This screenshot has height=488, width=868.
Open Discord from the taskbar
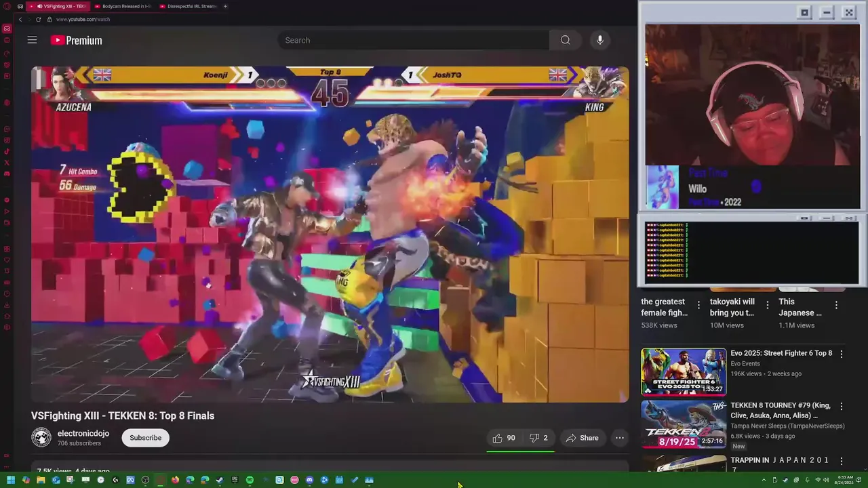coord(309,480)
